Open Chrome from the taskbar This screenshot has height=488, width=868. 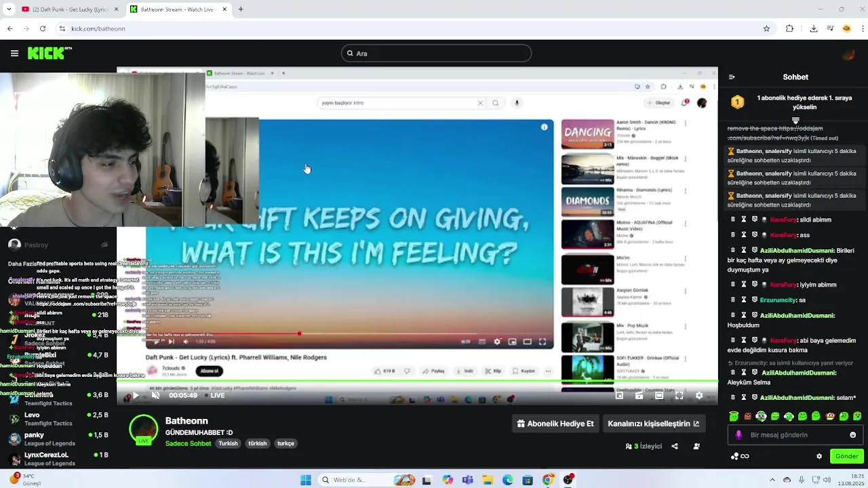click(548, 480)
